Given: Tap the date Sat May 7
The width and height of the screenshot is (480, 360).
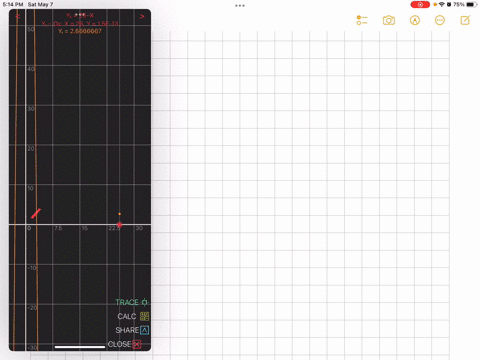Looking at the screenshot, I should pyautogui.click(x=40, y=4).
